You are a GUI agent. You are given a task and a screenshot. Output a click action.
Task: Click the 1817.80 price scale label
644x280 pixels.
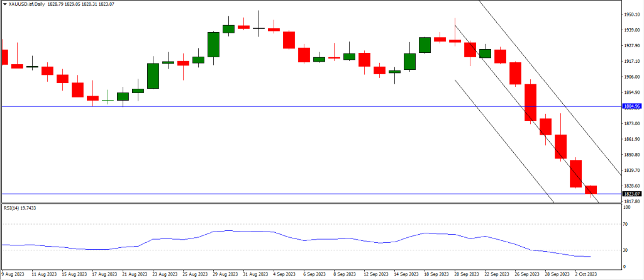coord(632,201)
